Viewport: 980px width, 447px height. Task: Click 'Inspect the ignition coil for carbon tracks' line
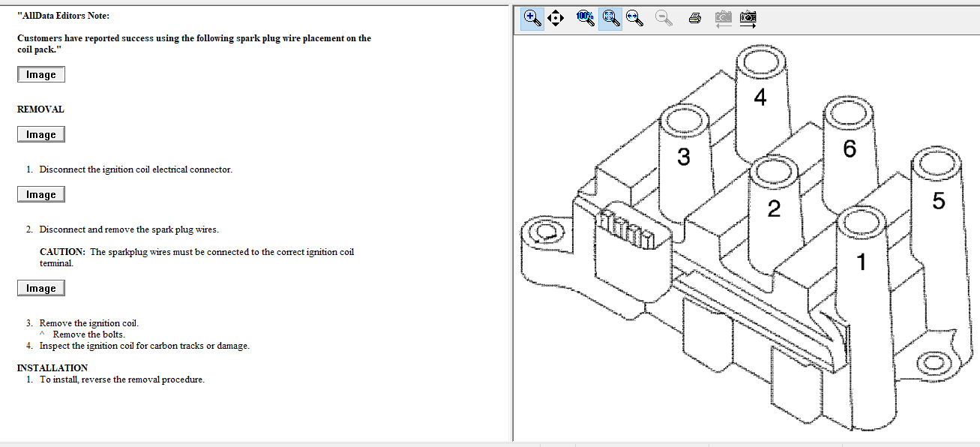click(x=145, y=346)
